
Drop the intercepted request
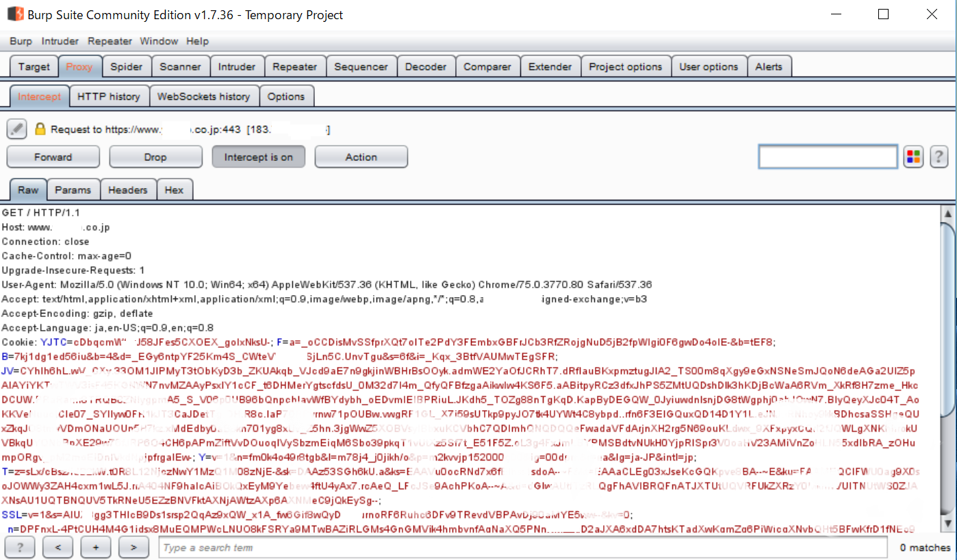(155, 157)
